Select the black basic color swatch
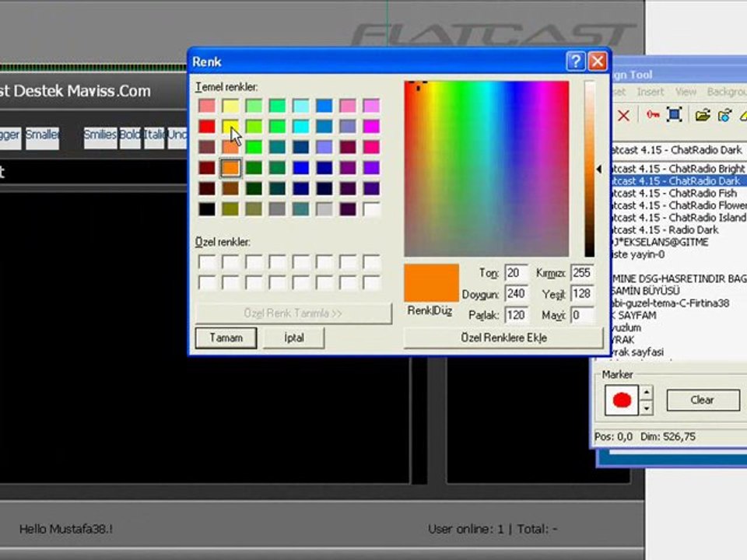747x560 pixels. click(207, 209)
